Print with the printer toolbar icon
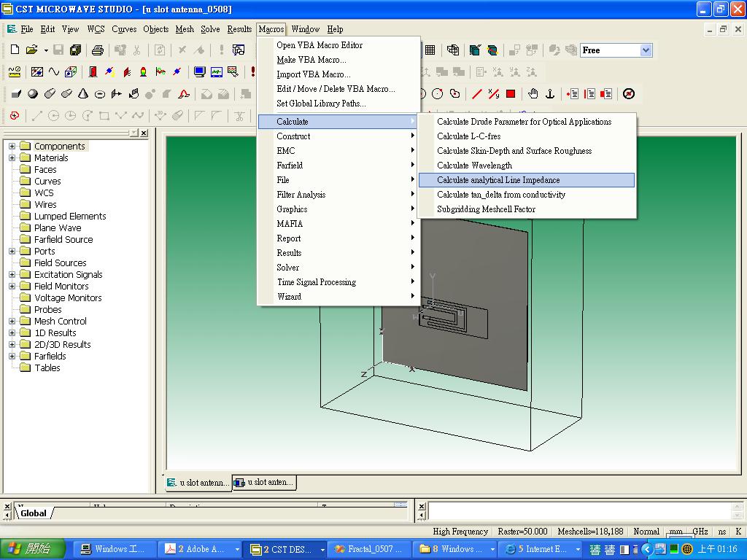 (x=98, y=50)
